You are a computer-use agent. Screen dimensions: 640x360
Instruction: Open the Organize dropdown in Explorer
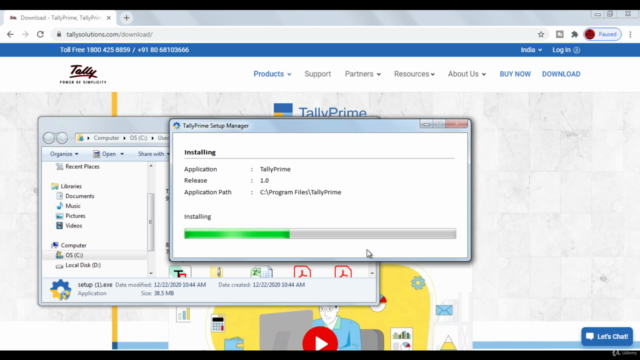64,154
